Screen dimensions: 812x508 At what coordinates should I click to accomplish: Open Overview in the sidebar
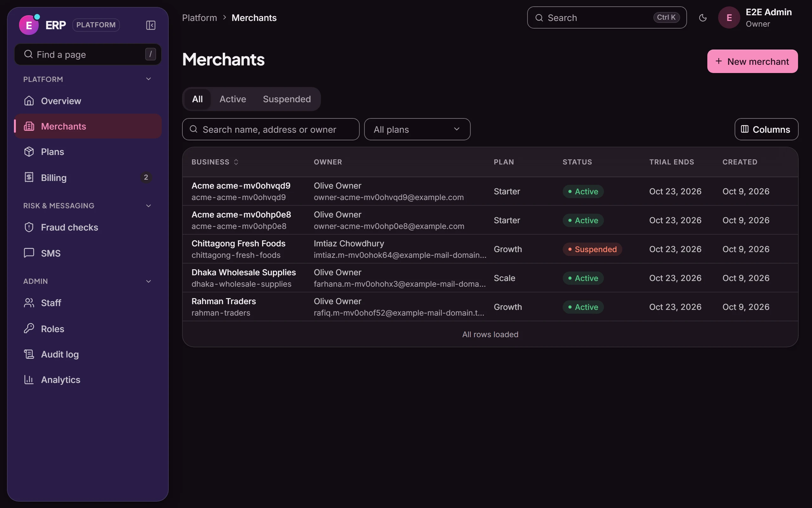coord(88,101)
